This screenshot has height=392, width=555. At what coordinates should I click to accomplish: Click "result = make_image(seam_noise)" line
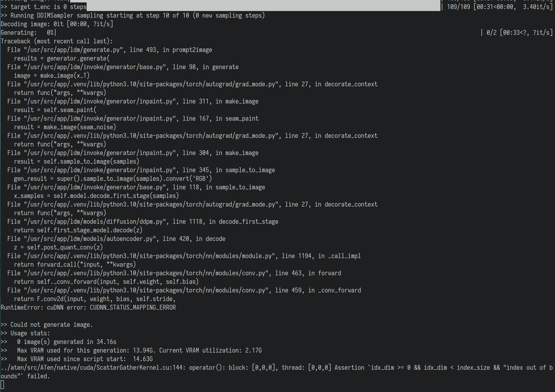click(x=65, y=127)
